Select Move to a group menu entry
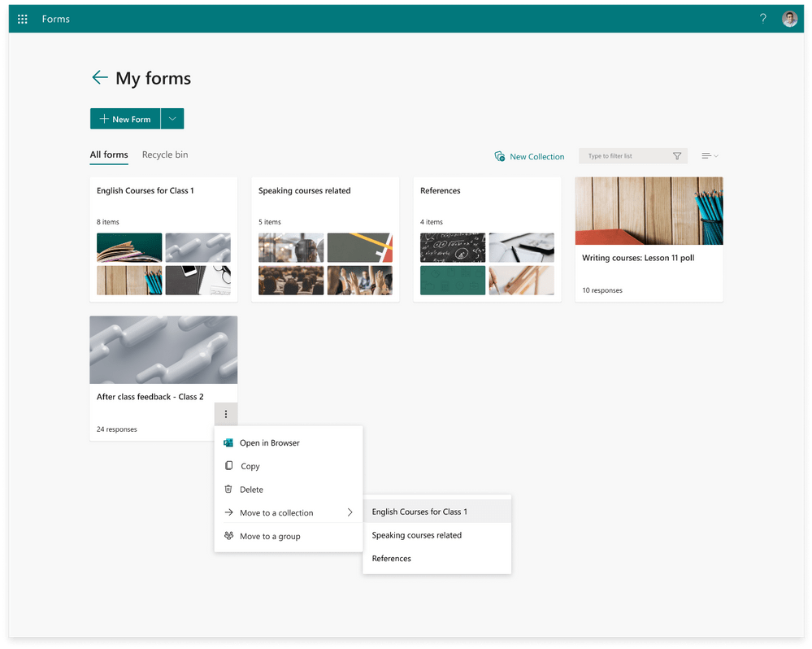This screenshot has width=812, height=649. [x=268, y=536]
